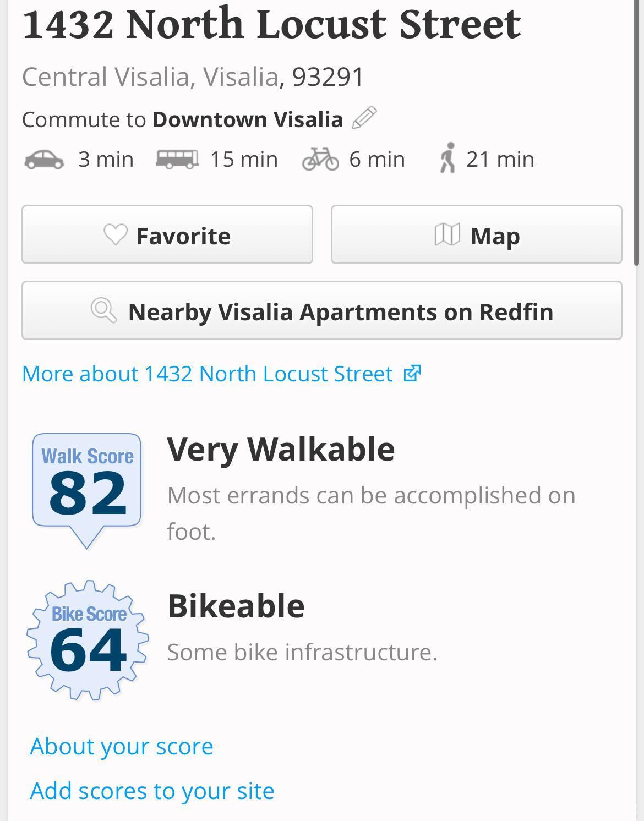Click Add scores to your site

point(152,791)
